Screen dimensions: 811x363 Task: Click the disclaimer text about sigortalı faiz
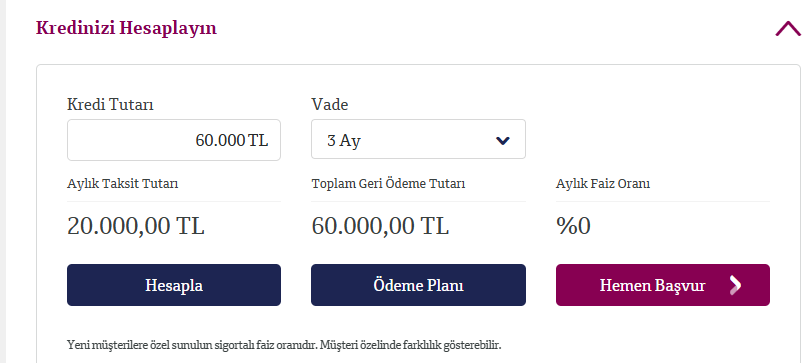[284, 345]
